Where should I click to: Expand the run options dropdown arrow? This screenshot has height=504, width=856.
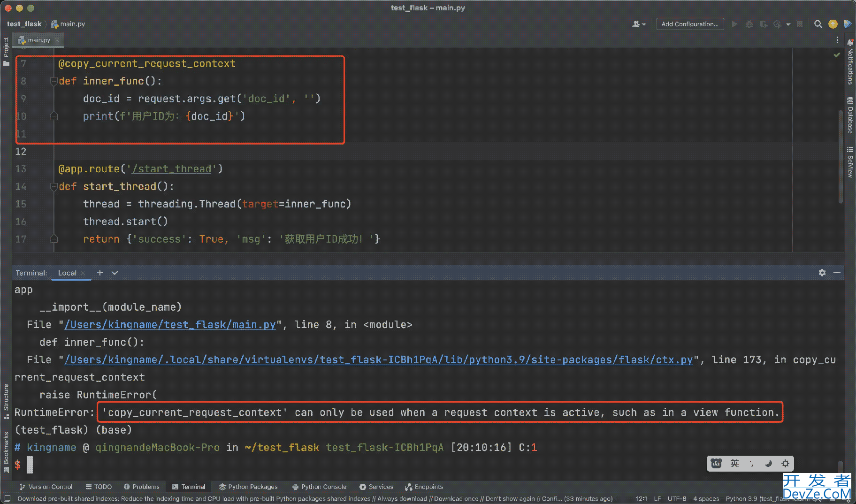click(x=788, y=24)
